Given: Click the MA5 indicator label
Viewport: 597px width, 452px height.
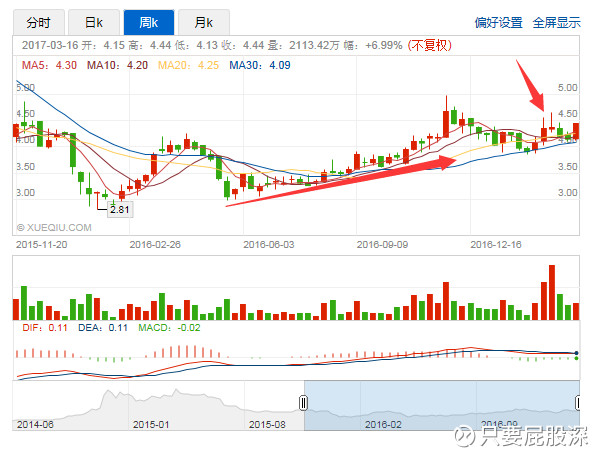Looking at the screenshot, I should pos(49,65).
